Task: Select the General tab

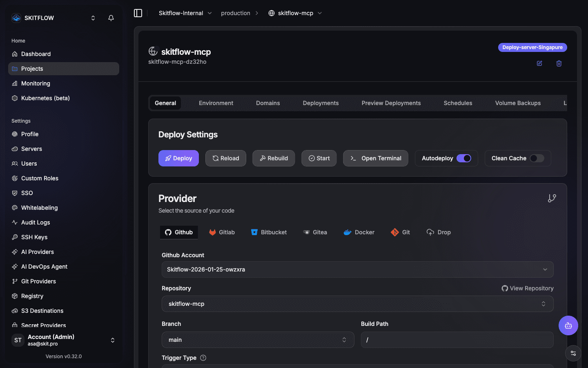Action: click(165, 103)
